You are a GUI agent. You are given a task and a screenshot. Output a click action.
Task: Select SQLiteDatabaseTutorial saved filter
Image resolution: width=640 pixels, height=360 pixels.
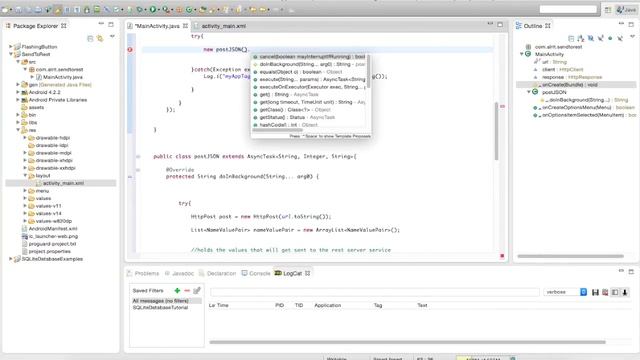click(160, 307)
